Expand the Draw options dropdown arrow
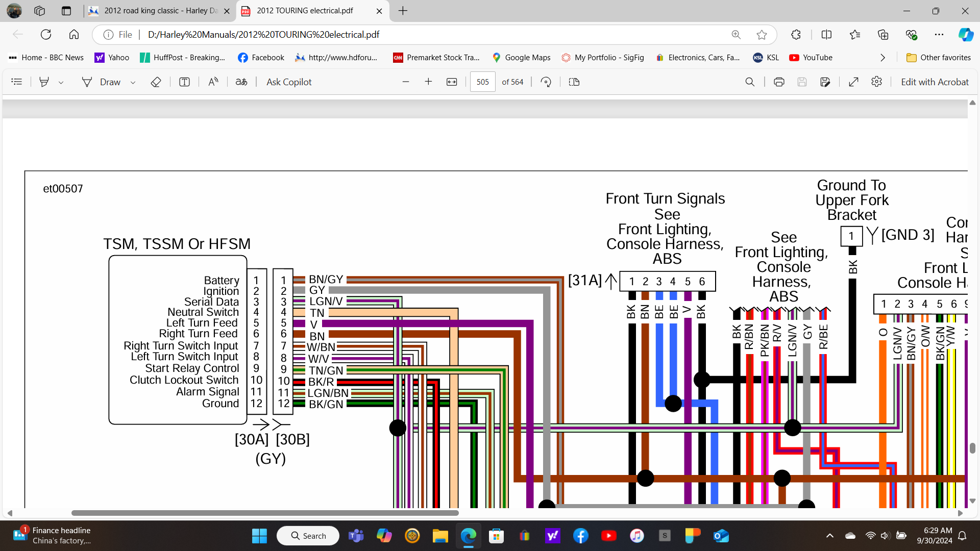Viewport: 980px width, 551px height. tap(133, 83)
